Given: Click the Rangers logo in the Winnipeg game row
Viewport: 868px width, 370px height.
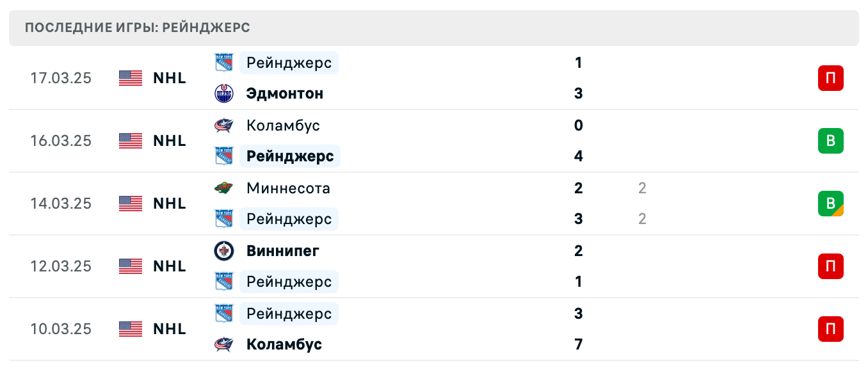Looking at the screenshot, I should coord(224,281).
